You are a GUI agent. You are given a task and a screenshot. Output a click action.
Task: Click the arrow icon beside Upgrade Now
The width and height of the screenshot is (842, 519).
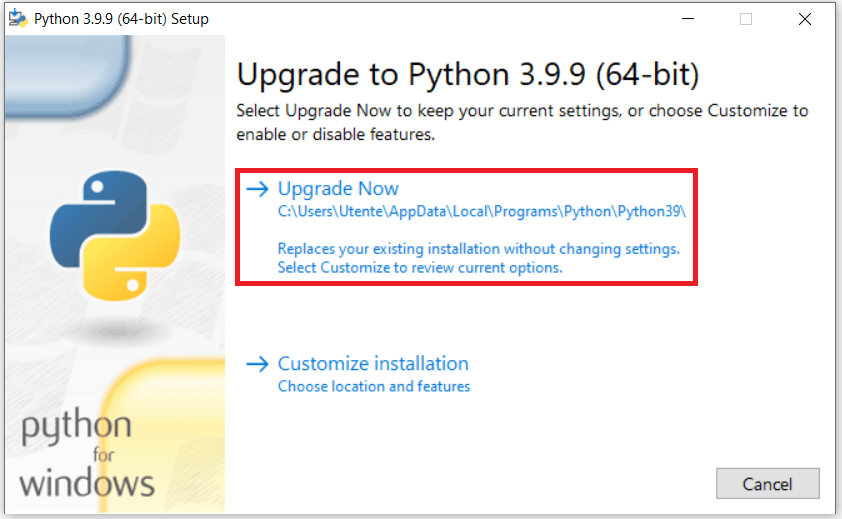point(258,189)
